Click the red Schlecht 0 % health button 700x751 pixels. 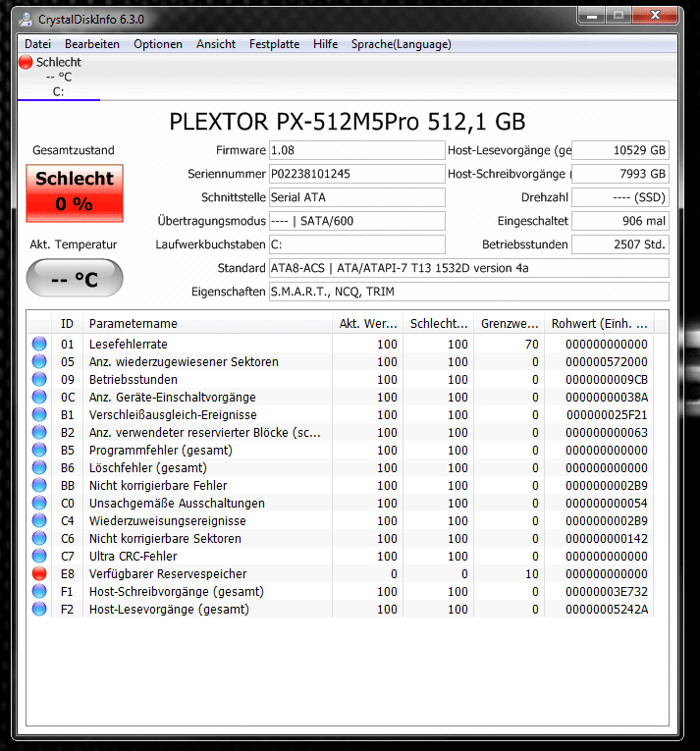[75, 193]
